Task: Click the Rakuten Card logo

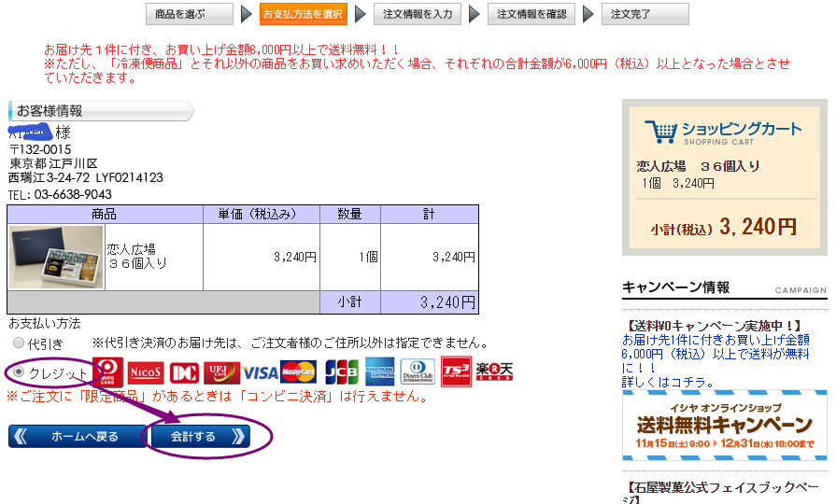Action: [494, 371]
